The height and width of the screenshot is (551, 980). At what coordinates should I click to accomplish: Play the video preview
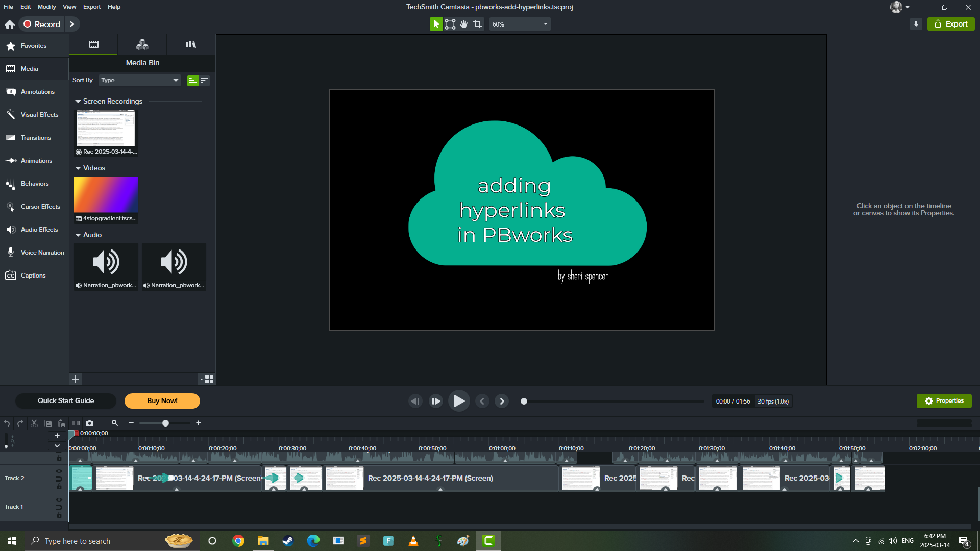(459, 401)
